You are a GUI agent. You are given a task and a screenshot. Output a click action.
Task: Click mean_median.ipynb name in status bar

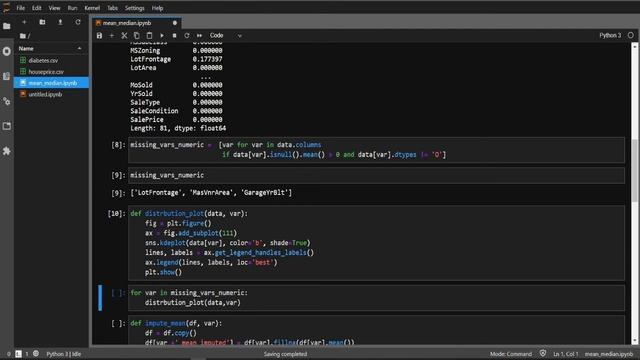(609, 354)
